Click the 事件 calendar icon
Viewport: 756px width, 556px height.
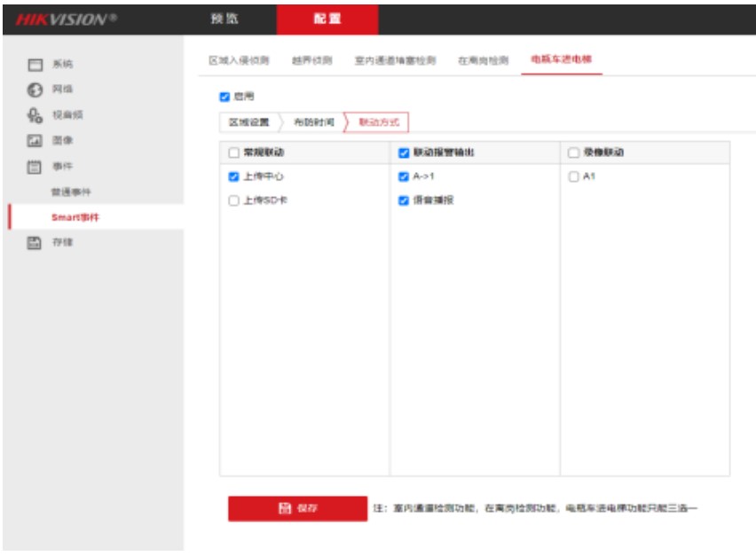(x=35, y=167)
